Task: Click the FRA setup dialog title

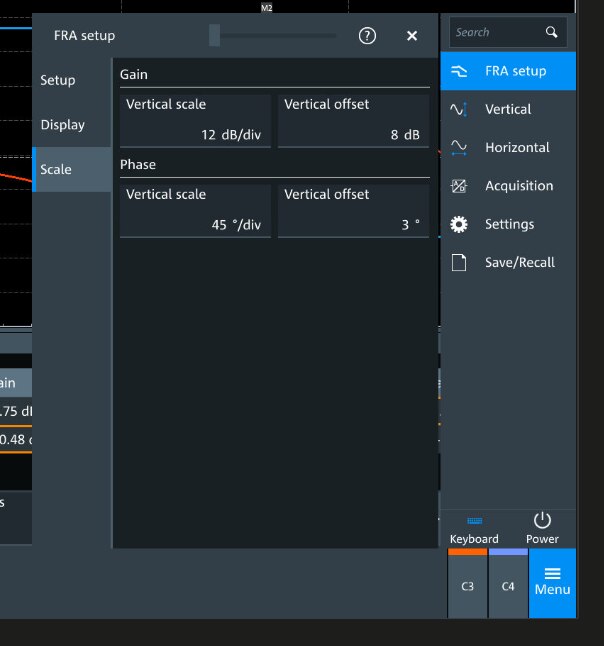Action: pos(84,36)
